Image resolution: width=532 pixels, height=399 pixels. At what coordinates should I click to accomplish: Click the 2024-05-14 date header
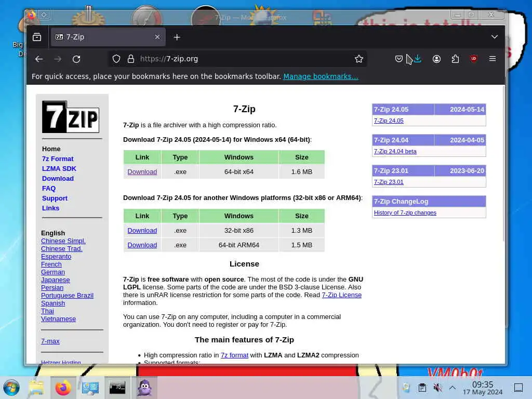(x=467, y=110)
